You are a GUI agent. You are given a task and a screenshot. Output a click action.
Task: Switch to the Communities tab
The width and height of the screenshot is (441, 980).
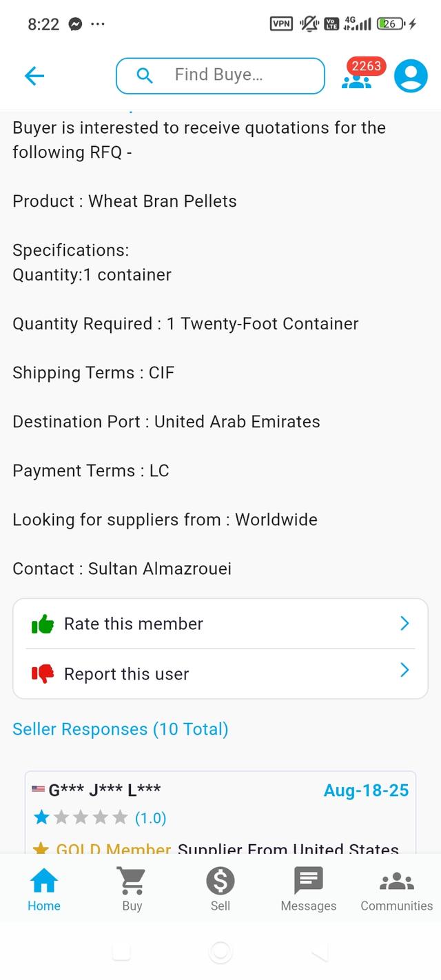(x=397, y=889)
